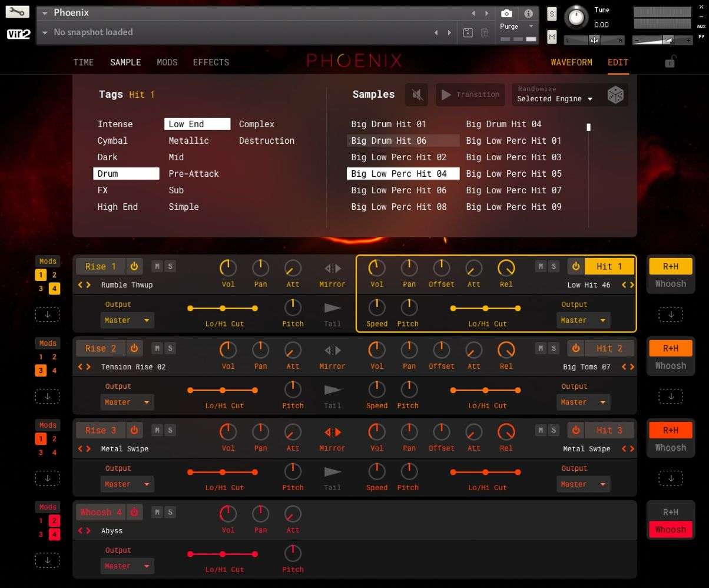
Task: Click the R+H button beside Hit 1
Action: click(x=670, y=266)
